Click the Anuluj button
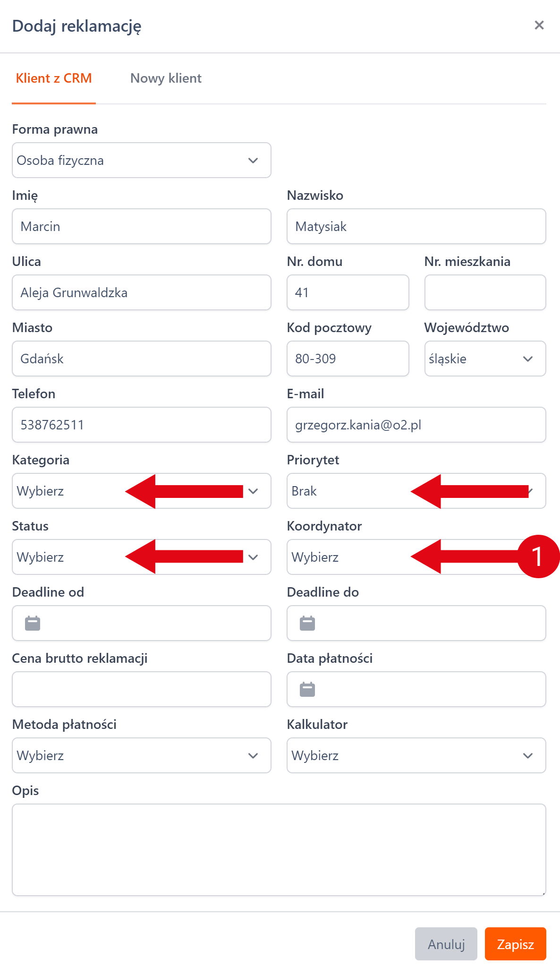The image size is (560, 967). pos(446,944)
